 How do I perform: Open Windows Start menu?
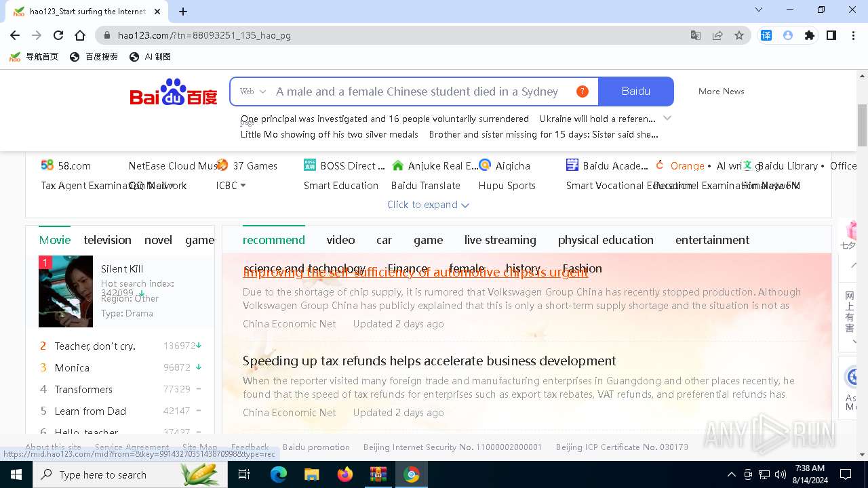[x=16, y=474]
